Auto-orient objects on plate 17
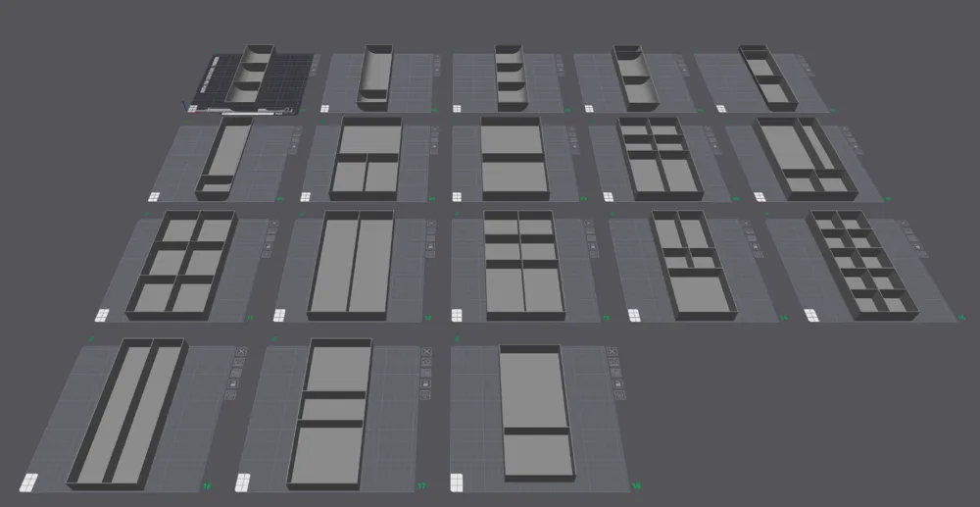Viewport: 980px width, 507px height. click(426, 362)
